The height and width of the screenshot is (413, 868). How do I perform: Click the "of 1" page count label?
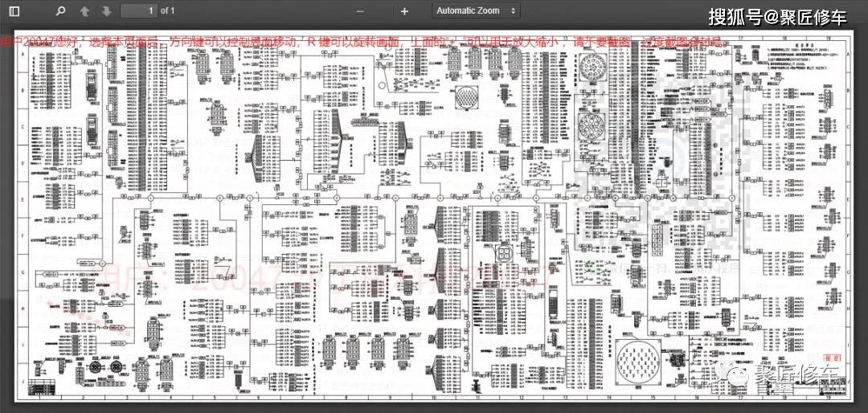(x=168, y=11)
